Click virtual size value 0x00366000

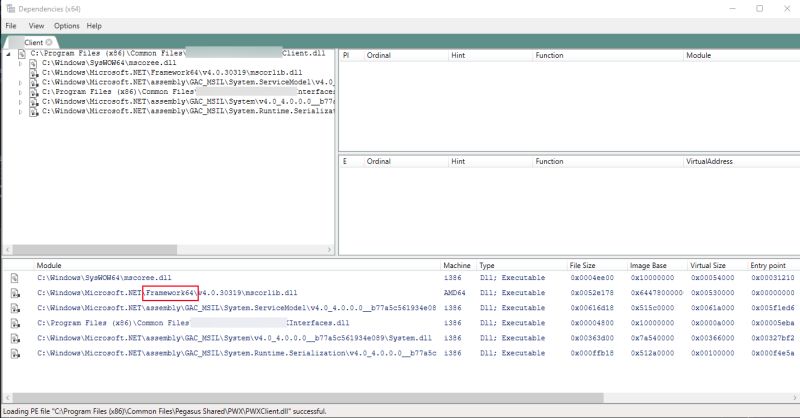pos(712,338)
